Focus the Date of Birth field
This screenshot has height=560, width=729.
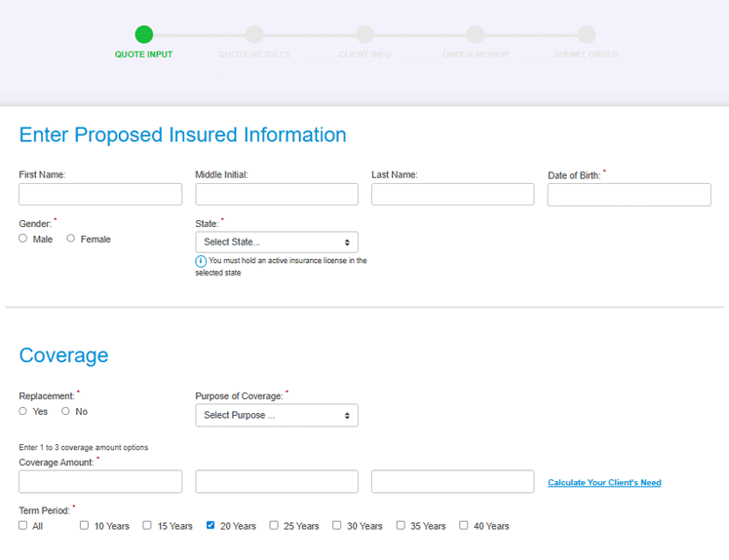629,195
